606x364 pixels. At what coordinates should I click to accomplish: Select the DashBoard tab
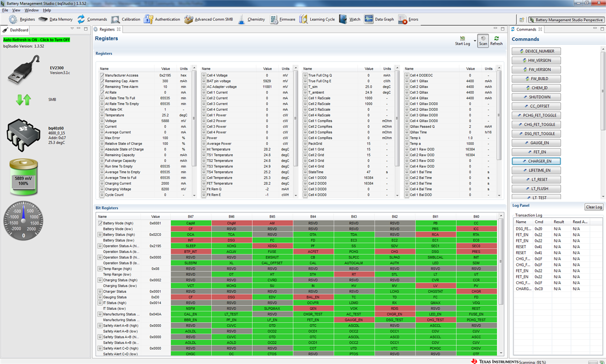click(x=16, y=30)
